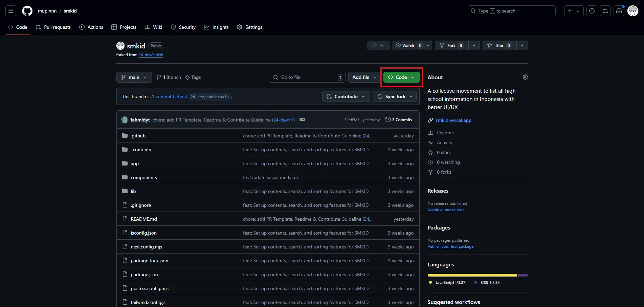644x307 pixels.
Task: Open the create new plus menu
Action: click(574, 11)
